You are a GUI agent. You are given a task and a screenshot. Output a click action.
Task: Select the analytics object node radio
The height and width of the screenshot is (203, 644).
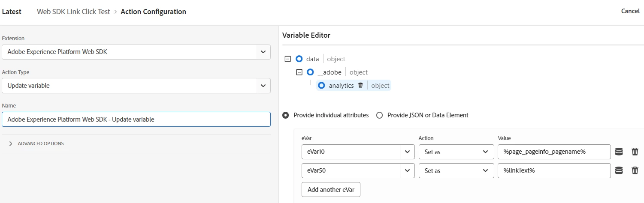pyautogui.click(x=321, y=85)
